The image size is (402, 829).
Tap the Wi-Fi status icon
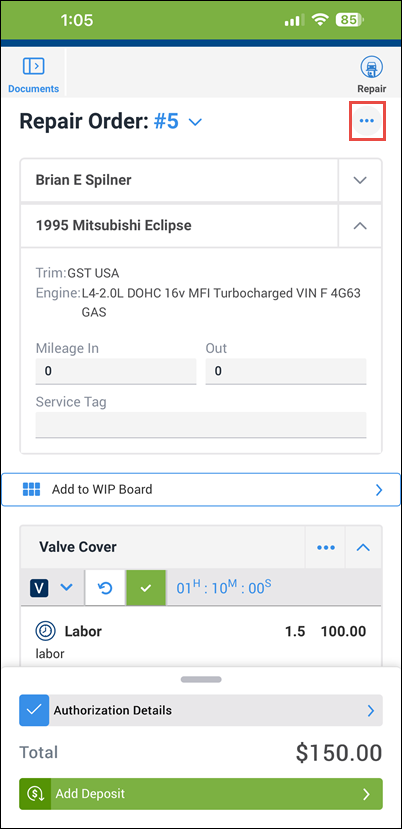[320, 20]
